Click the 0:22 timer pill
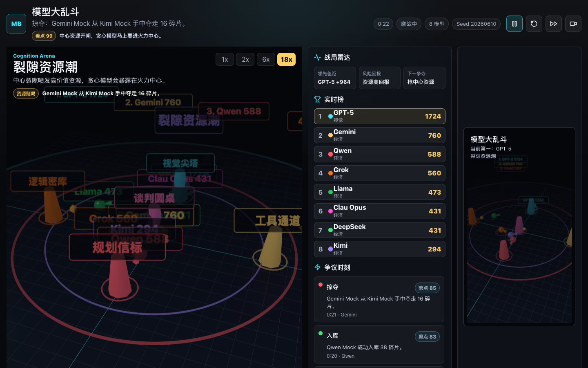Viewport: 588px width, 368px height. [383, 24]
